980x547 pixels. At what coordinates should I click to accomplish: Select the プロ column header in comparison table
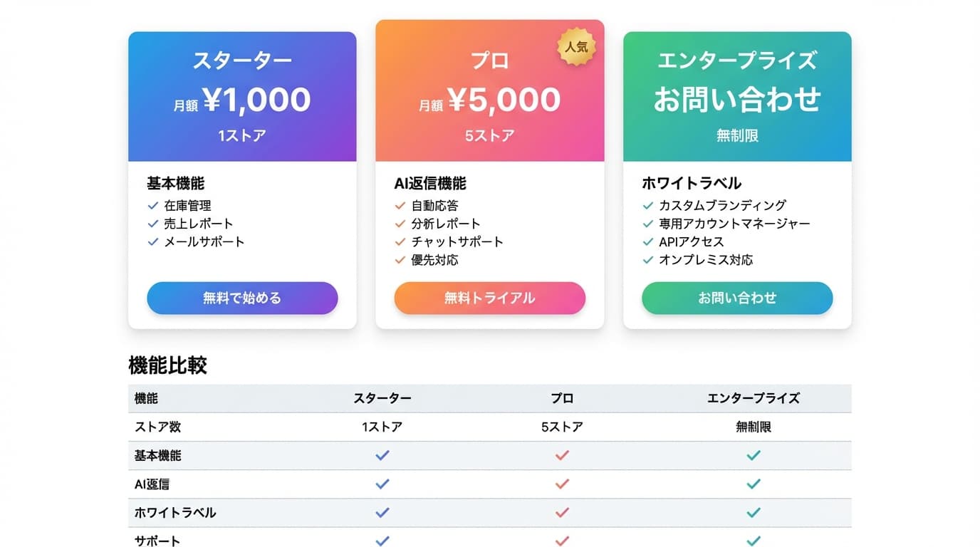point(561,399)
